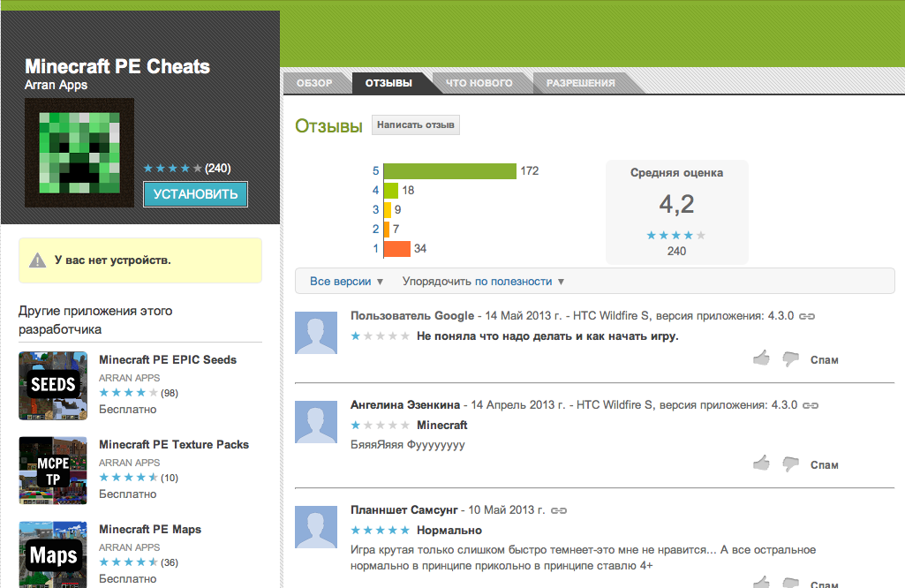905x588 pixels.
Task: Click review text БяяяЯяяя Фуууууууу
Action: point(408,445)
